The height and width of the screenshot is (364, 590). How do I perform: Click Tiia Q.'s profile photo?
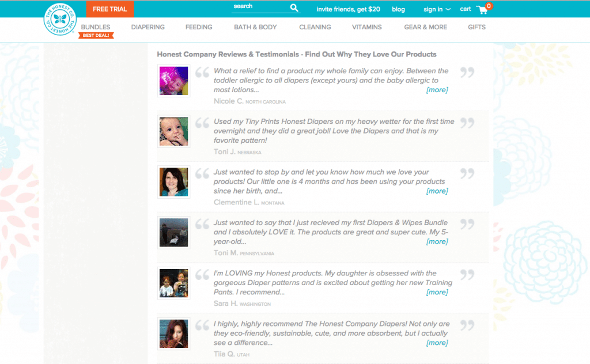point(173,333)
